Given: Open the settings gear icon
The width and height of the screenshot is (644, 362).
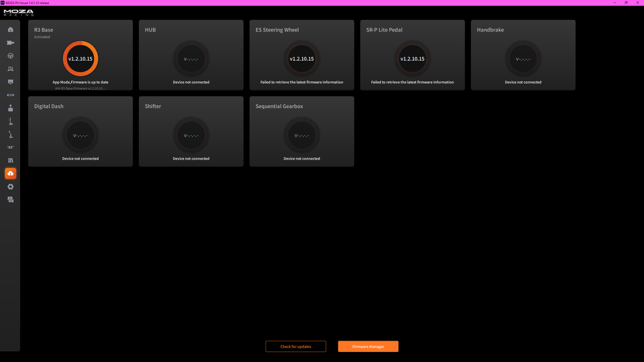Looking at the screenshot, I should click(x=10, y=187).
